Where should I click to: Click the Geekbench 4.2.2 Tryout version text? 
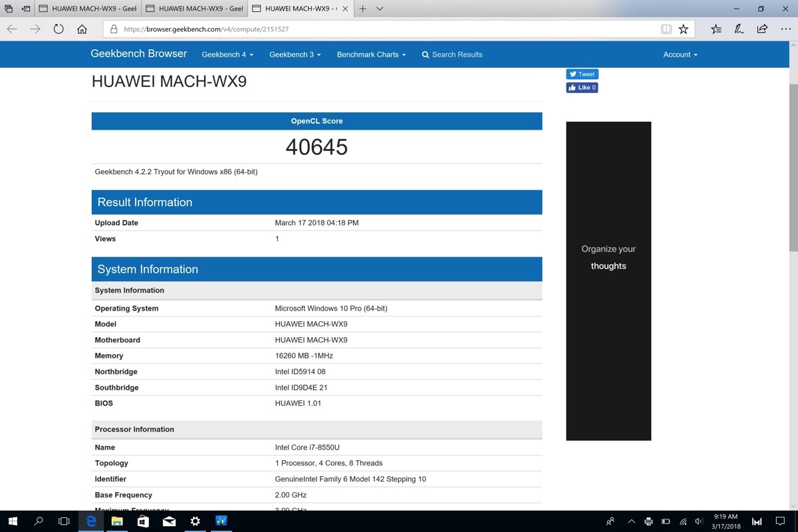pos(176,172)
